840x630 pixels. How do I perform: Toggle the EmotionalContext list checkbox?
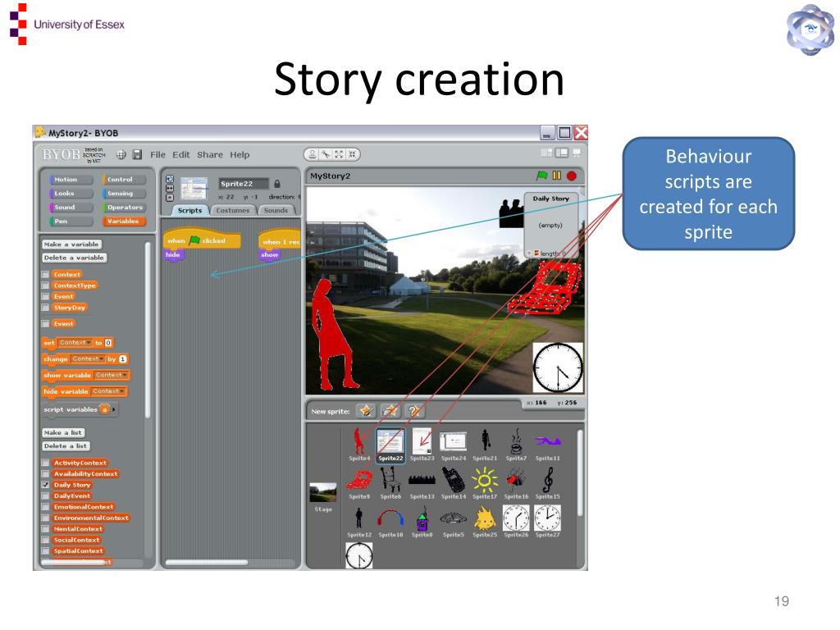[46, 507]
